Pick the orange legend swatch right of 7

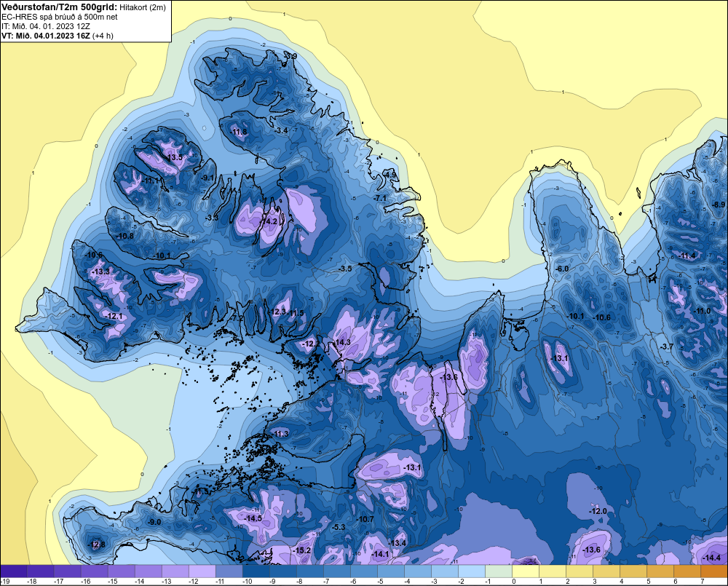pyautogui.click(x=714, y=571)
